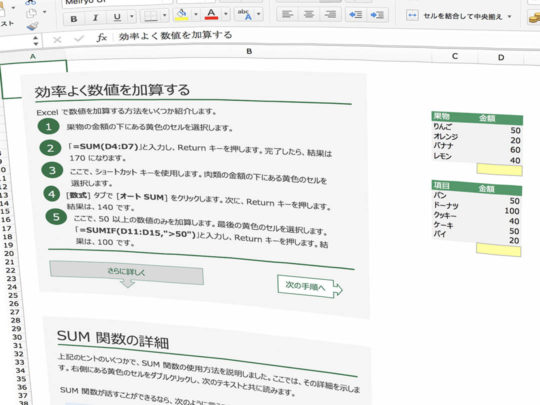Open the Copy options dropdown arrow
The width and height of the screenshot is (540, 405).
point(44,12)
